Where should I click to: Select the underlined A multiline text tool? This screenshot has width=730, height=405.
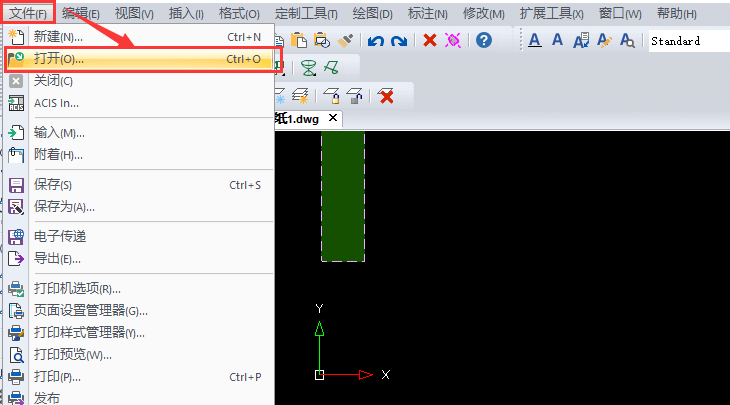[x=534, y=40]
